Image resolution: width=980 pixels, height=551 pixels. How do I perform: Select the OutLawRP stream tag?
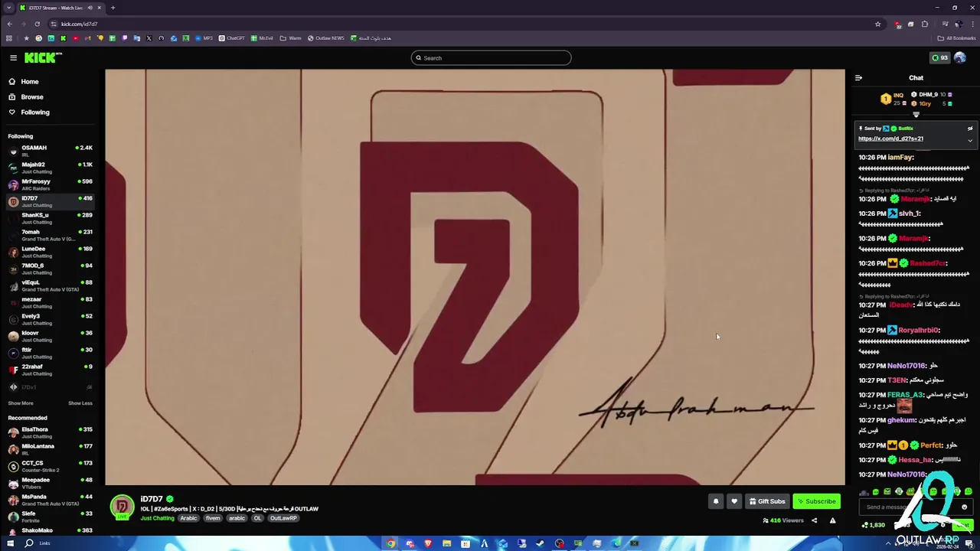click(x=283, y=518)
